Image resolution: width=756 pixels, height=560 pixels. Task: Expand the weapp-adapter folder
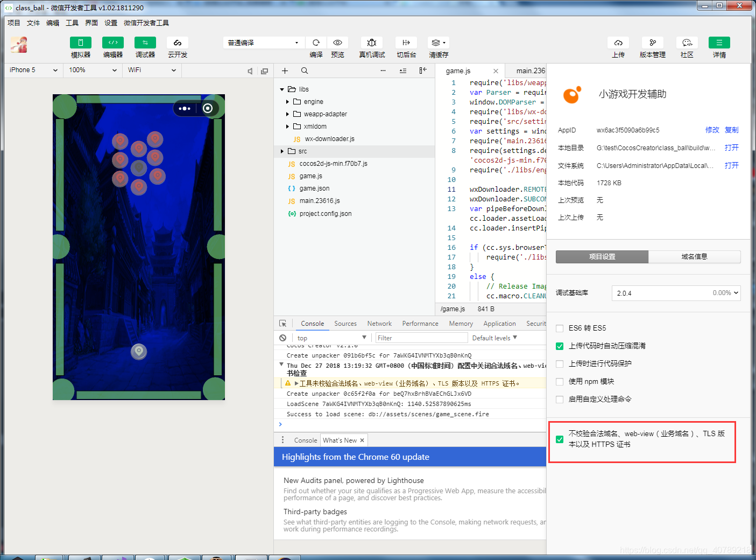pyautogui.click(x=288, y=114)
